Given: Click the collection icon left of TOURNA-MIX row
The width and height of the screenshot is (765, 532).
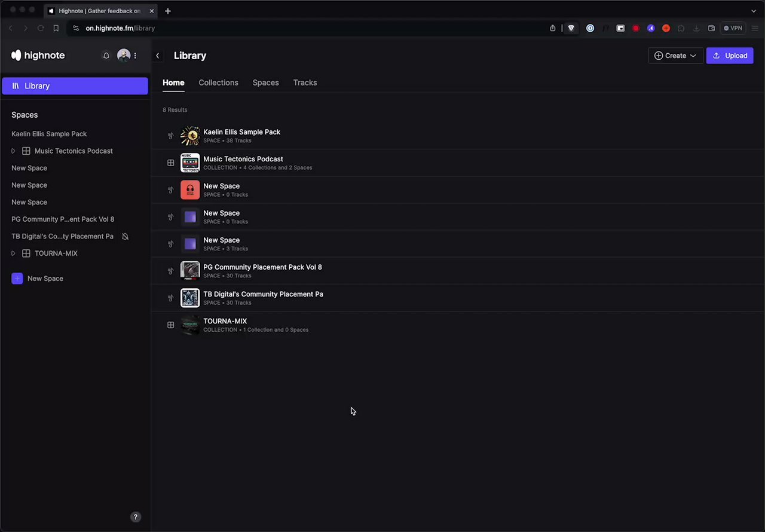Looking at the screenshot, I should coord(170,325).
